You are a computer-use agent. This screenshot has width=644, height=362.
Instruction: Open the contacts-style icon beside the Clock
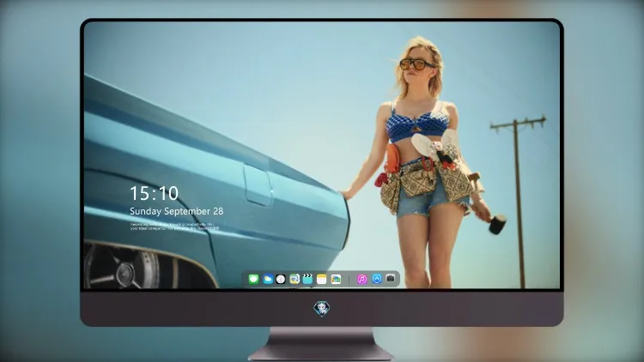(x=294, y=279)
